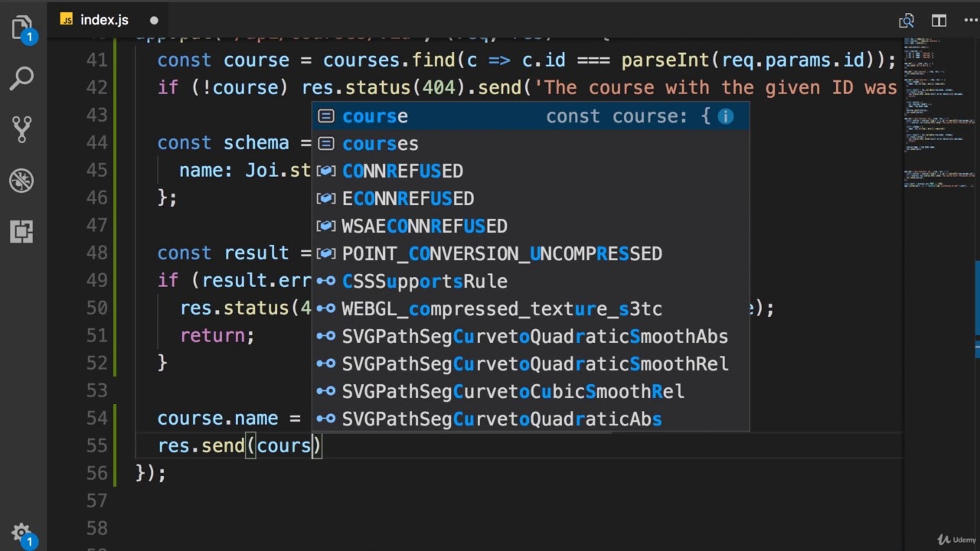This screenshot has width=980, height=551.
Task: Click the constant icon beside CONNREFUSED
Action: coord(326,171)
